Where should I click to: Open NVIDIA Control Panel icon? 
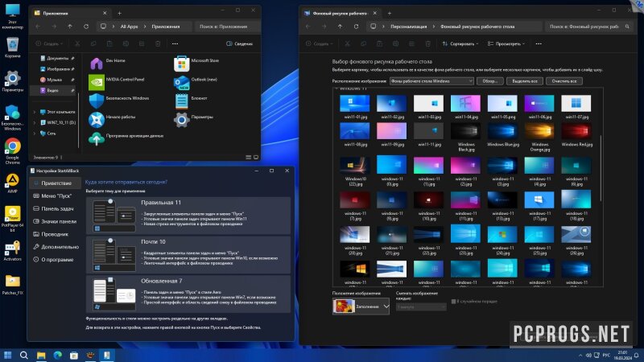click(97, 82)
